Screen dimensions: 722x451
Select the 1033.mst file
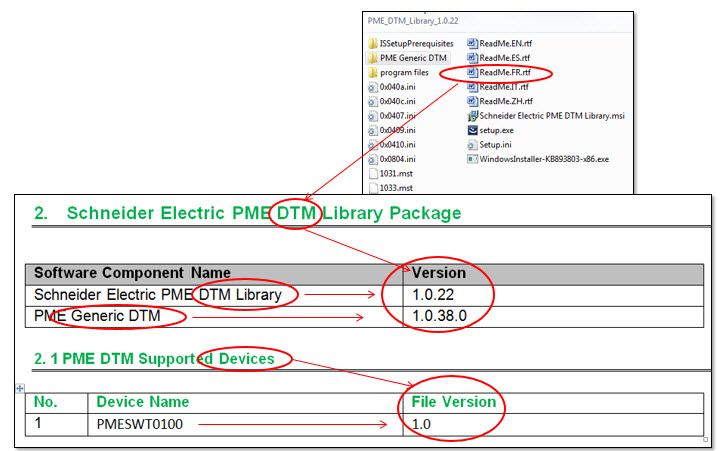click(391, 188)
